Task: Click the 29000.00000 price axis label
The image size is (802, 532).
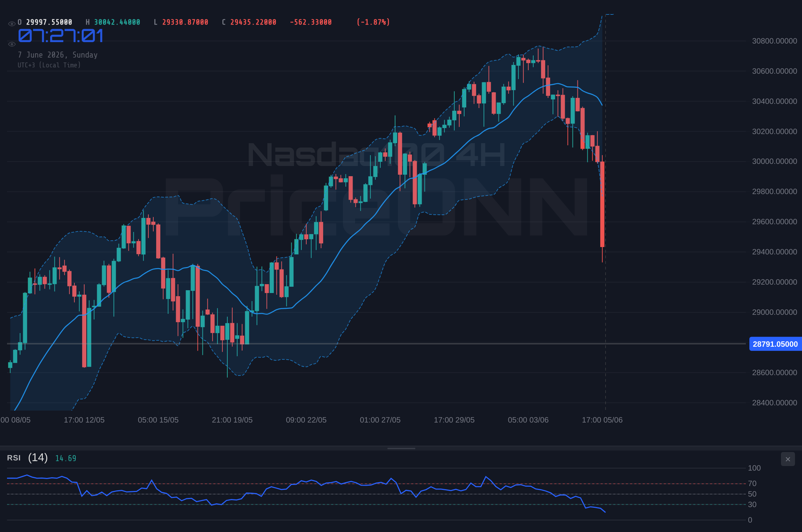Action: click(775, 312)
